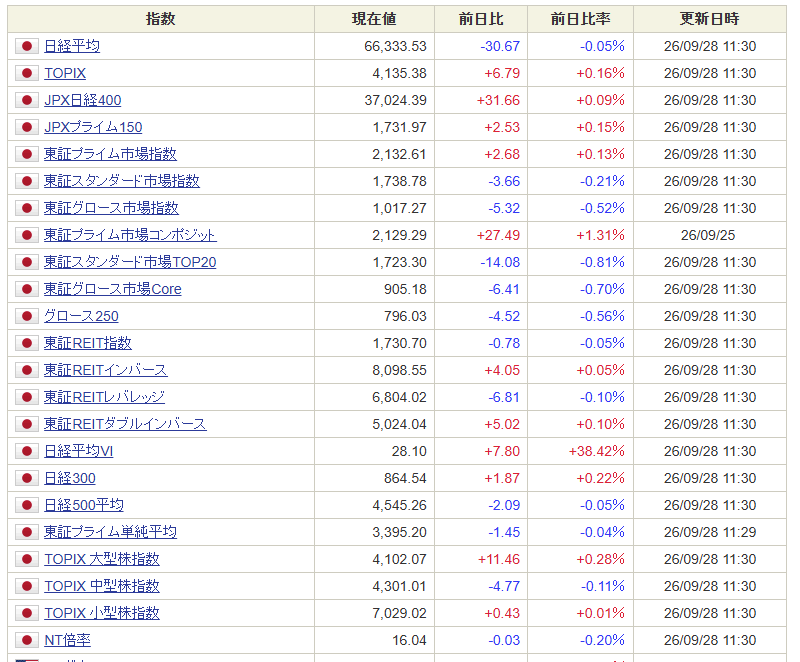The image size is (800, 662).
Task: Click the flag icon beside 東証REITレバレッジ
Action: [x=27, y=398]
